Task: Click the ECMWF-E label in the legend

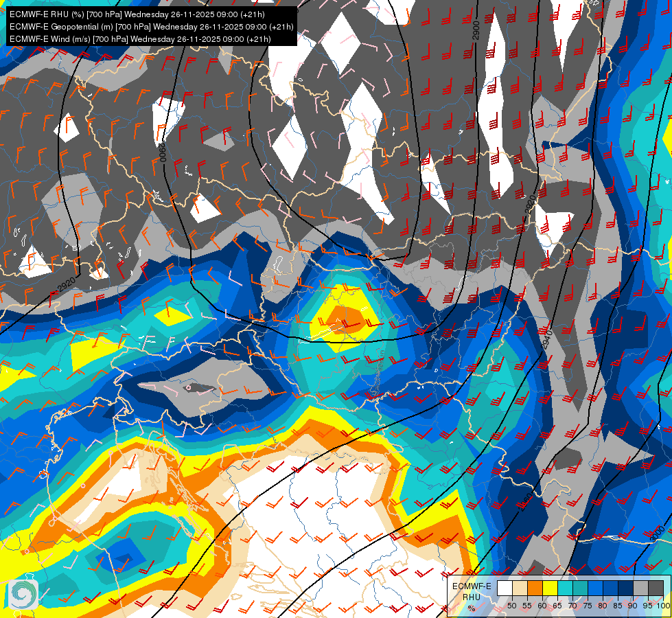Action: click(x=472, y=586)
